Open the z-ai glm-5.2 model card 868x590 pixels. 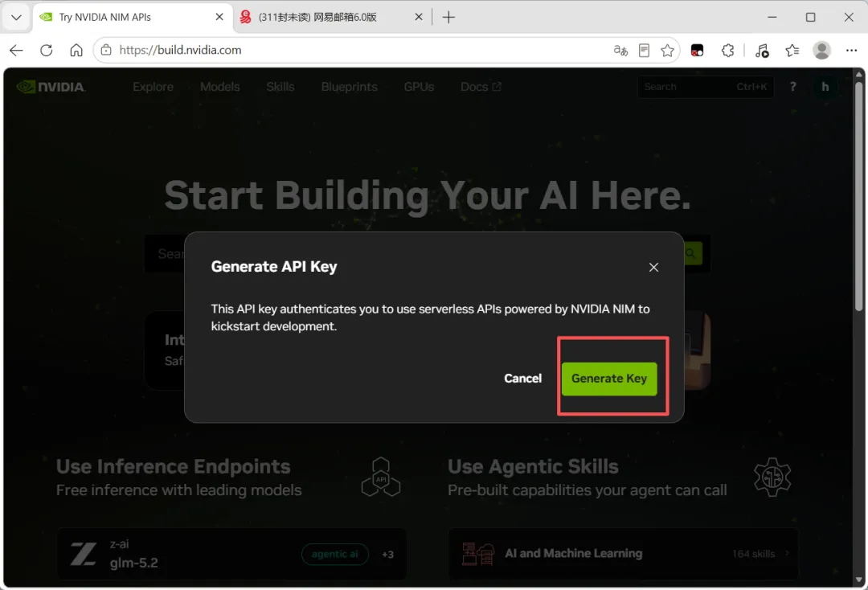(231, 554)
